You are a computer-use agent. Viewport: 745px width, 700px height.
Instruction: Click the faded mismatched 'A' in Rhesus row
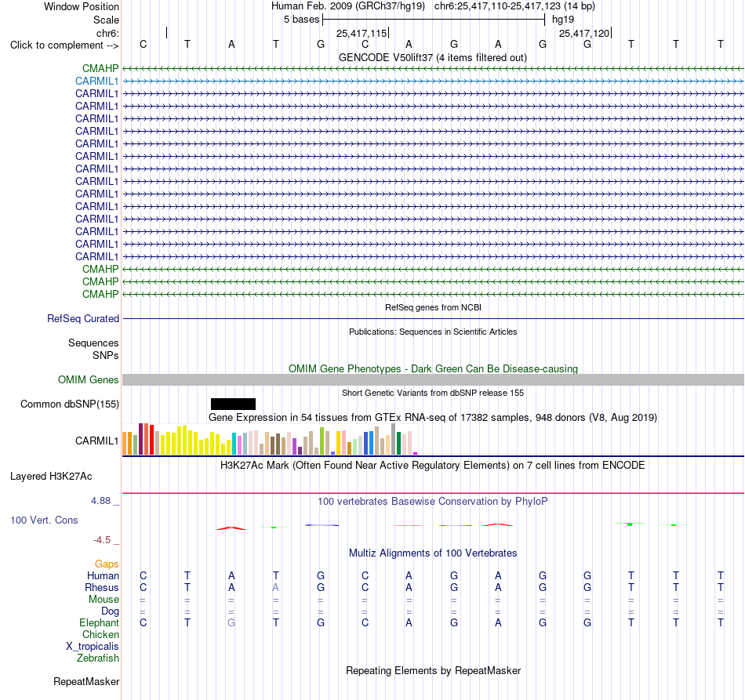coord(275,587)
